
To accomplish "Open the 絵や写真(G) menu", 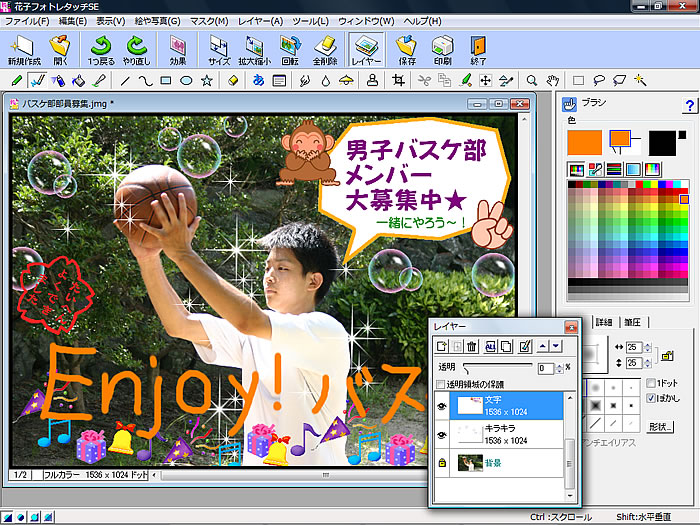I will coord(157,21).
